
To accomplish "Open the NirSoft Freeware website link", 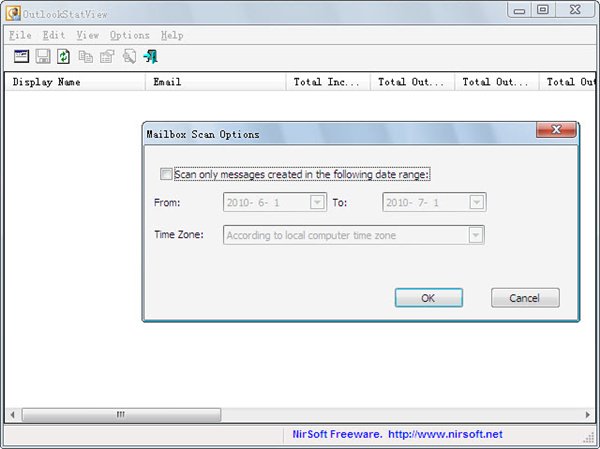I will 397,434.
